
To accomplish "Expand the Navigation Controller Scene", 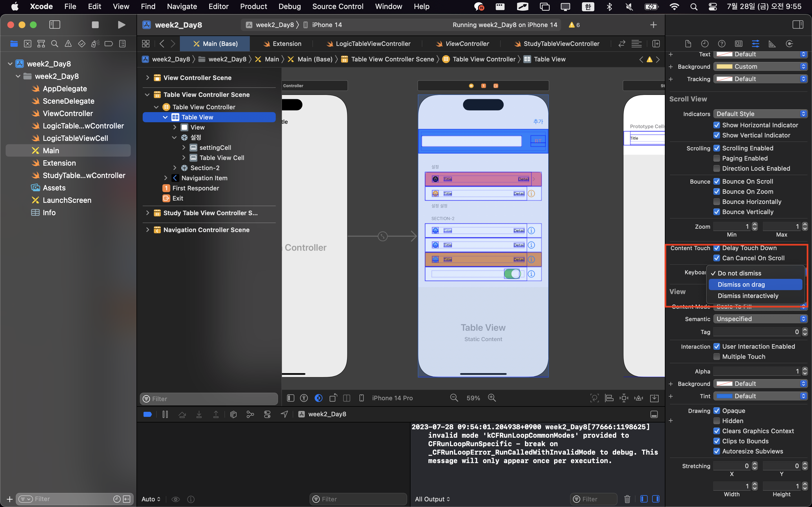I will 147,230.
